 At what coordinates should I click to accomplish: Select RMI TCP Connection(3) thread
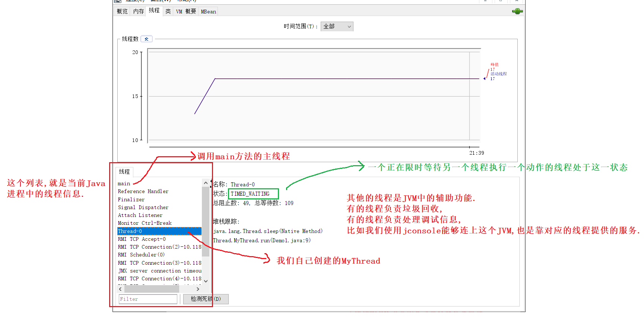(x=159, y=263)
